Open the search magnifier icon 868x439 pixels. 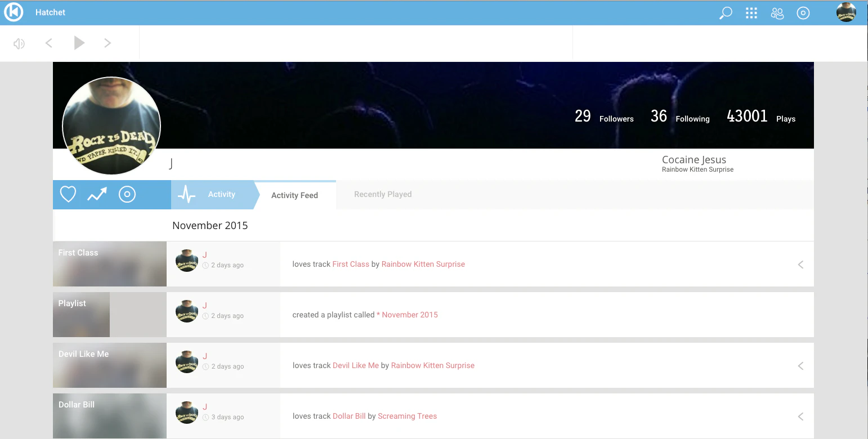(x=726, y=13)
